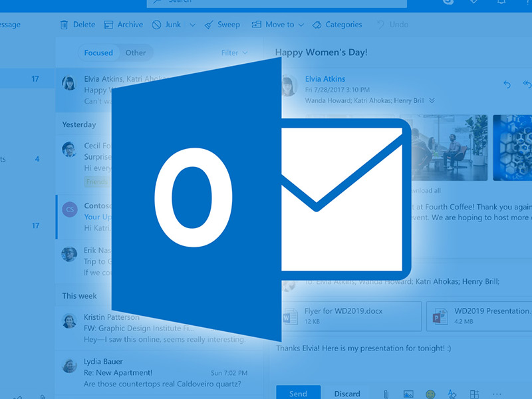This screenshot has width=532, height=399.
Task: Open the Move to dropdown menu
Action: pyautogui.click(x=277, y=25)
